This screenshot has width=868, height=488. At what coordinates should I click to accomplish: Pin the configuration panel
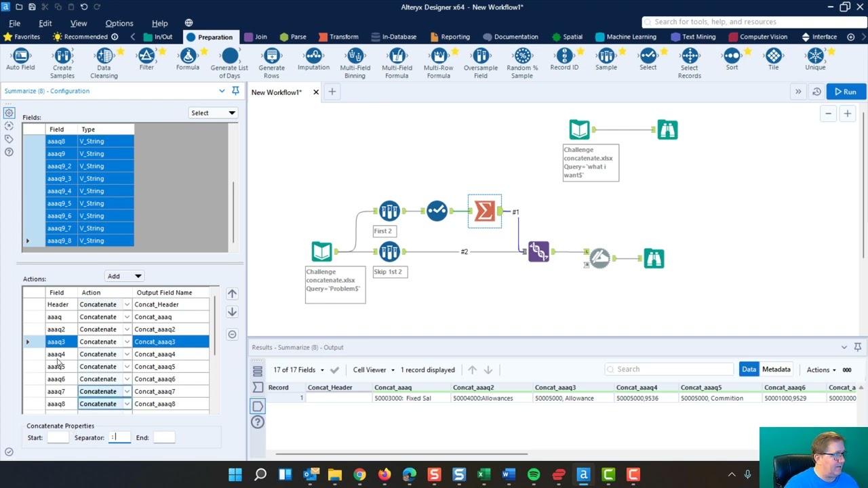coord(235,91)
